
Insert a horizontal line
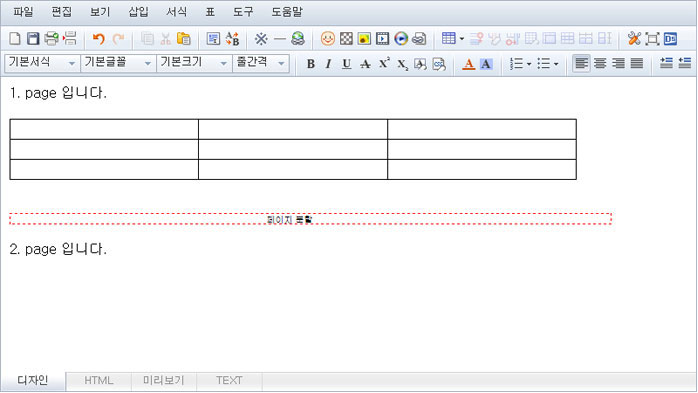280,39
